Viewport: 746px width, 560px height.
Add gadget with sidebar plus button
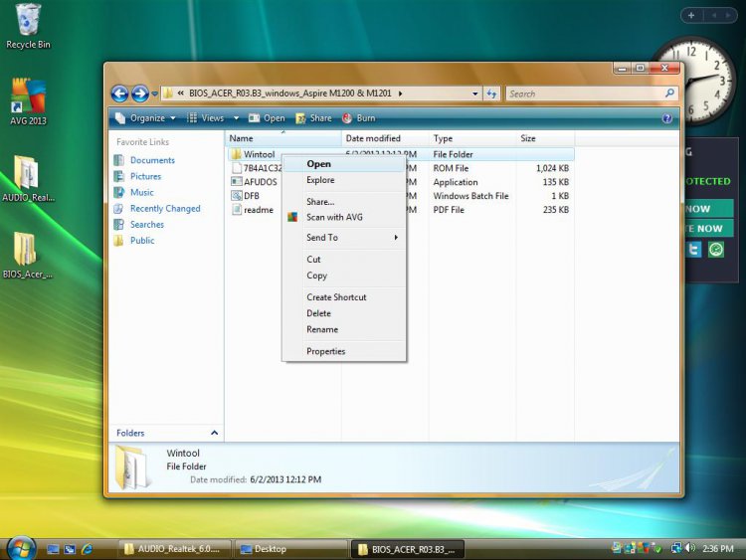691,15
